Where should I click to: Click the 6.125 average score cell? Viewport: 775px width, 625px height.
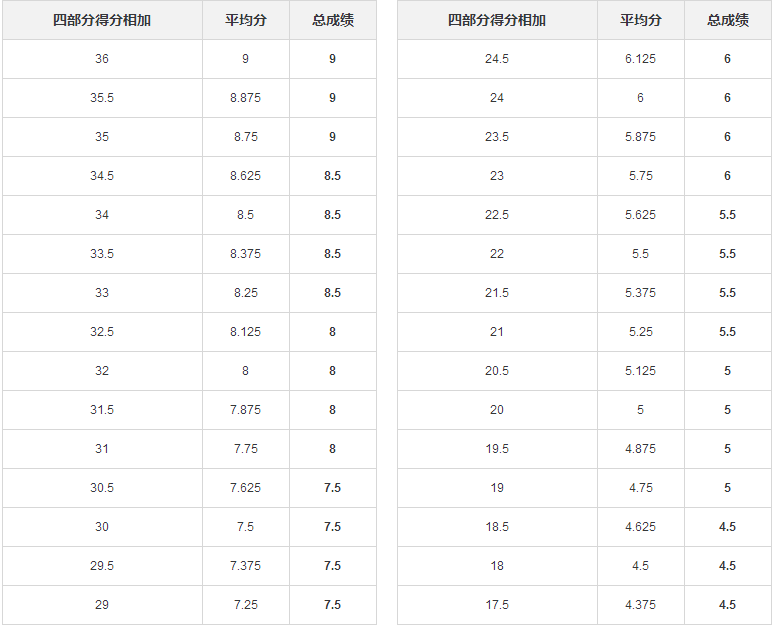click(x=640, y=59)
